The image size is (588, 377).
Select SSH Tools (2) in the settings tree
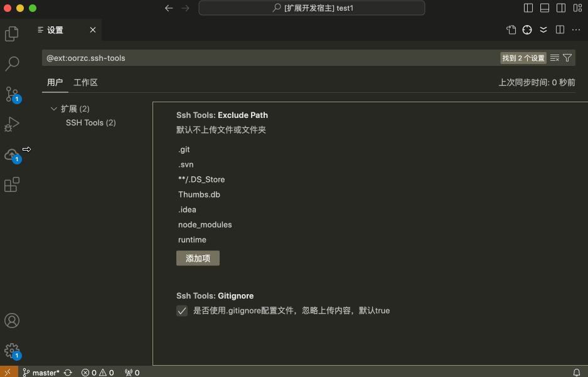[x=90, y=122]
